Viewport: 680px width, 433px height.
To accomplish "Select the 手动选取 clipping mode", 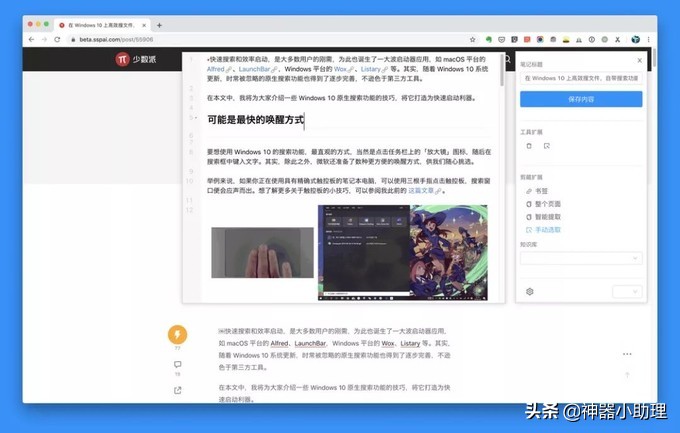I will pos(543,230).
